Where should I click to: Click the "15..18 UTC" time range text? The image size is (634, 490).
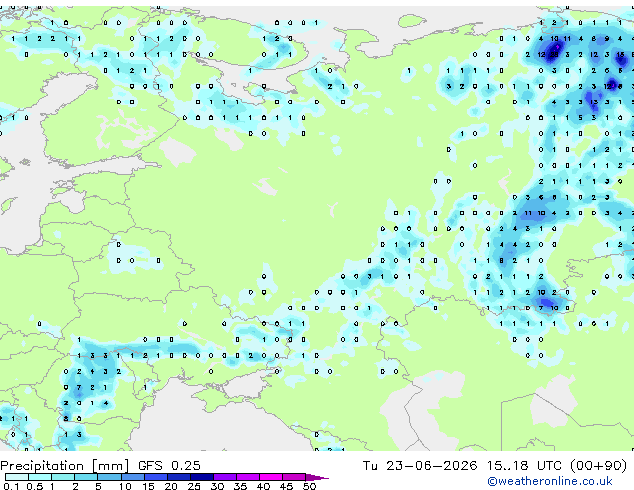(524, 466)
